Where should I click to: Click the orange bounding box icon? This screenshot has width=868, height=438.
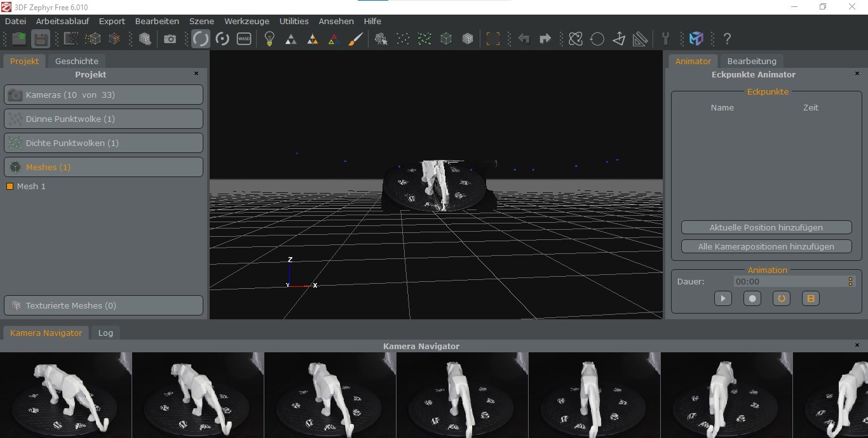pos(493,39)
